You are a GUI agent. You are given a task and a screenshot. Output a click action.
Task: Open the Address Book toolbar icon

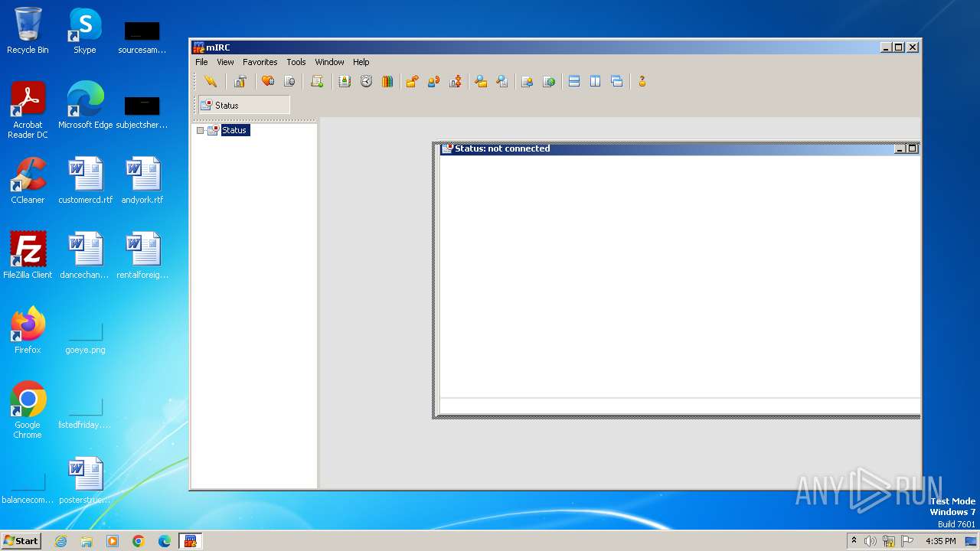point(345,81)
